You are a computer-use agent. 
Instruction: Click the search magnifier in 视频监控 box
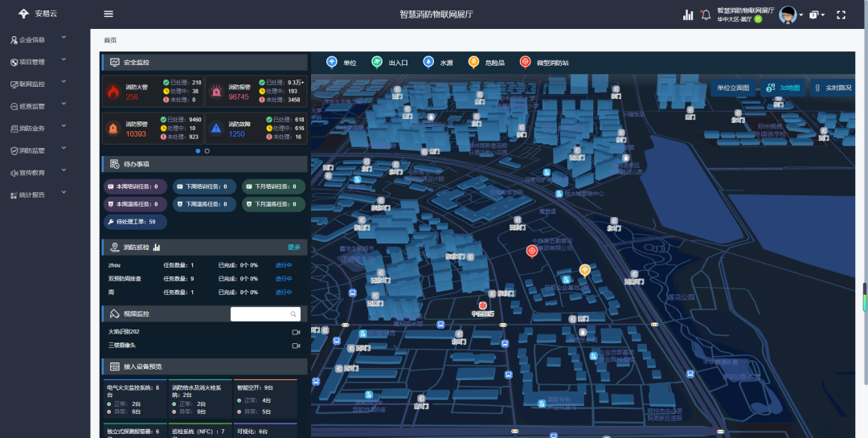(293, 314)
